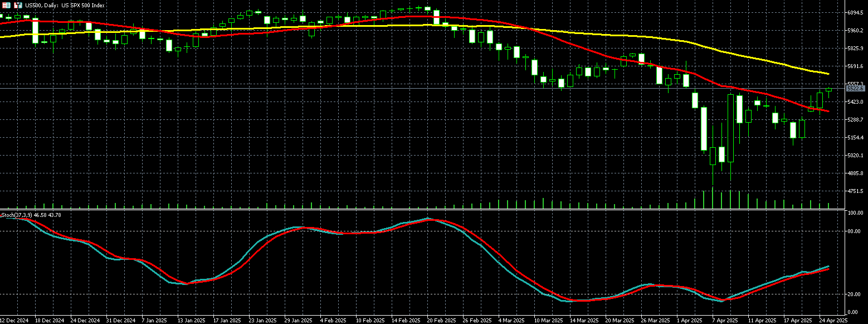Click the 20.00 stochastic level label
Viewport: 868px width, 324px height.
point(854,294)
